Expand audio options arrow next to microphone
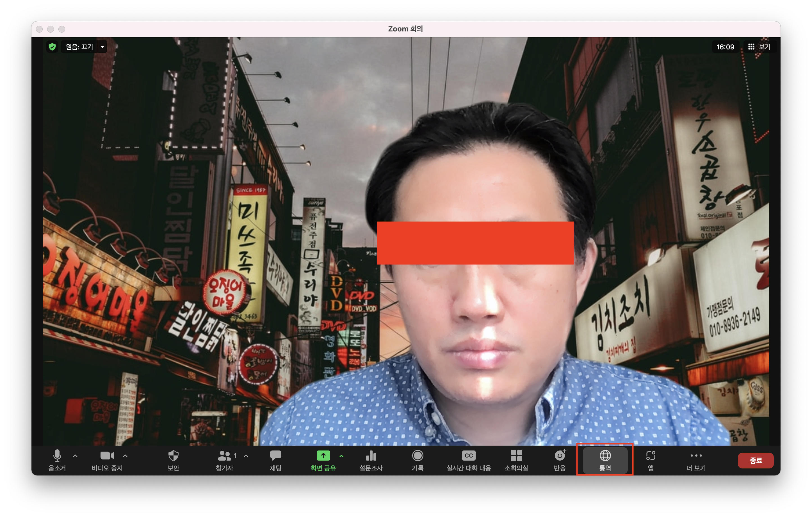The image size is (812, 517). pyautogui.click(x=75, y=456)
